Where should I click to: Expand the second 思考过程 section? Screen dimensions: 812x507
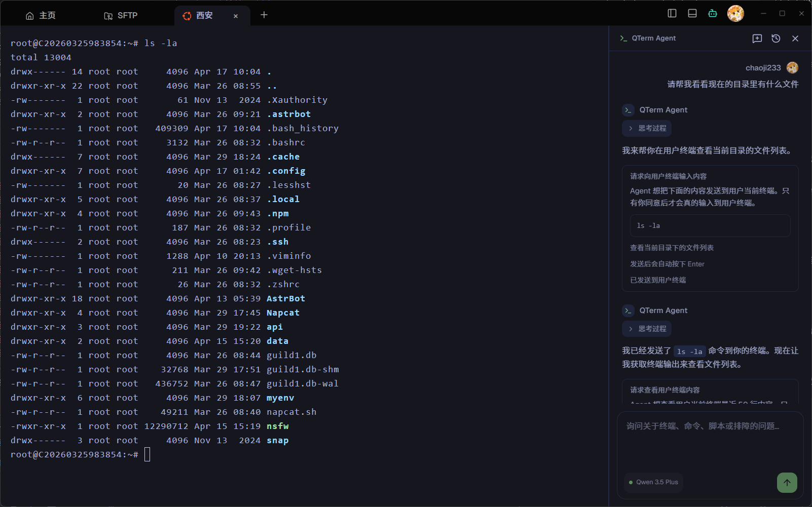click(647, 329)
